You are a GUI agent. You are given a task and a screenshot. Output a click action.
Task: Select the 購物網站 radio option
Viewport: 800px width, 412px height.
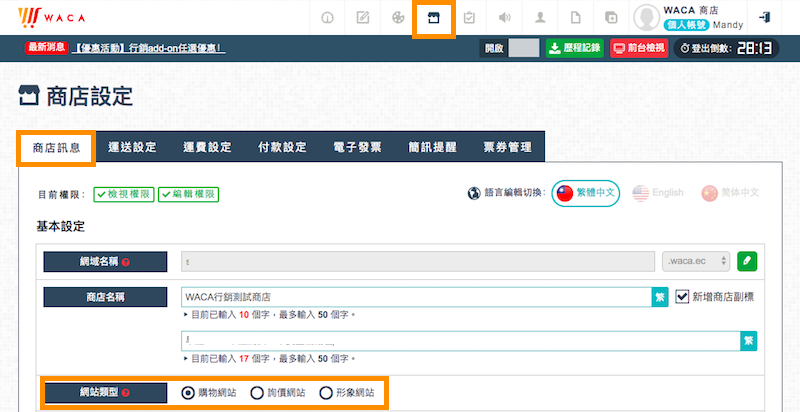188,393
